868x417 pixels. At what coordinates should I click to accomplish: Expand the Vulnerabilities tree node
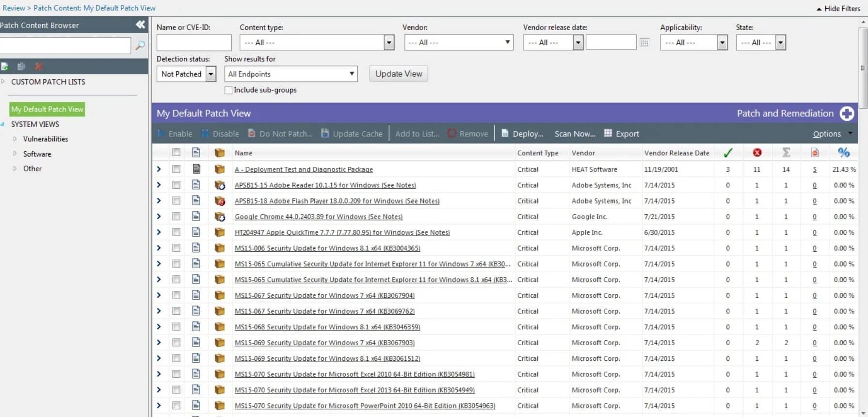[15, 139]
